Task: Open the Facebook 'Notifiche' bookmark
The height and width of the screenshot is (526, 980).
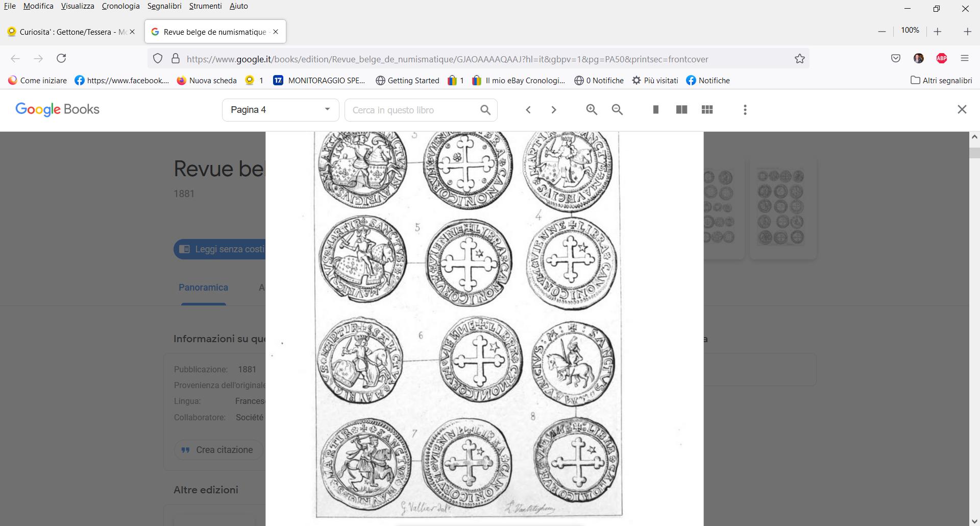Action: click(x=708, y=80)
